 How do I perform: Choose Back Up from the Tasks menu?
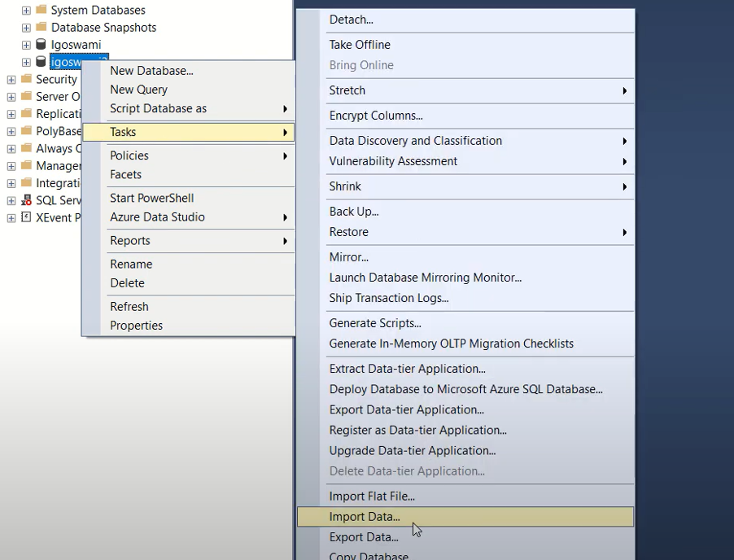pyautogui.click(x=354, y=212)
